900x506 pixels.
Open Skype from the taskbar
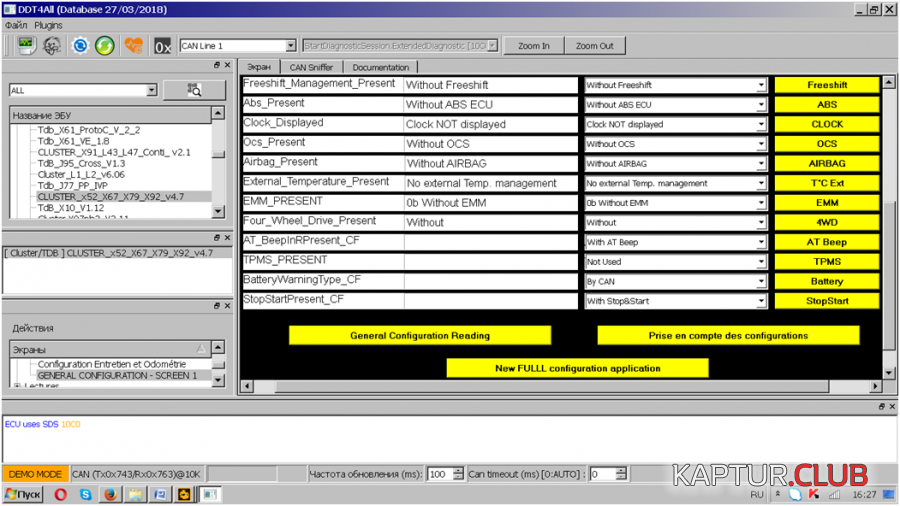click(86, 494)
